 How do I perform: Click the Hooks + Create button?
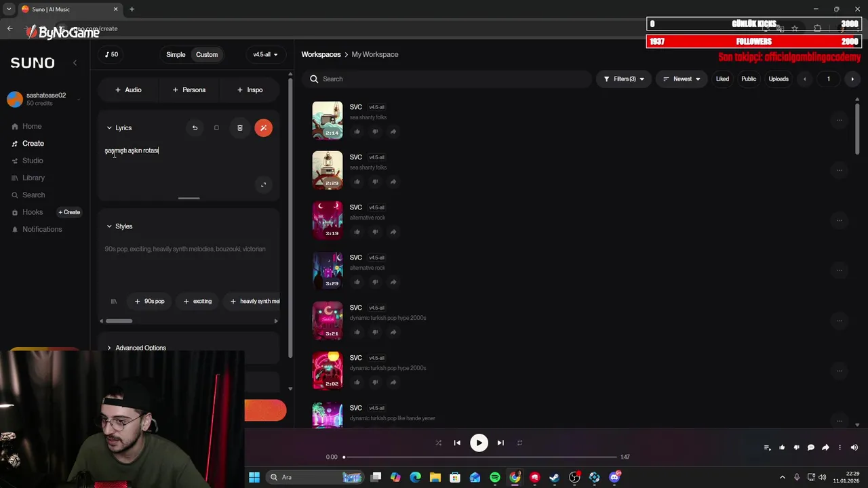pyautogui.click(x=69, y=212)
